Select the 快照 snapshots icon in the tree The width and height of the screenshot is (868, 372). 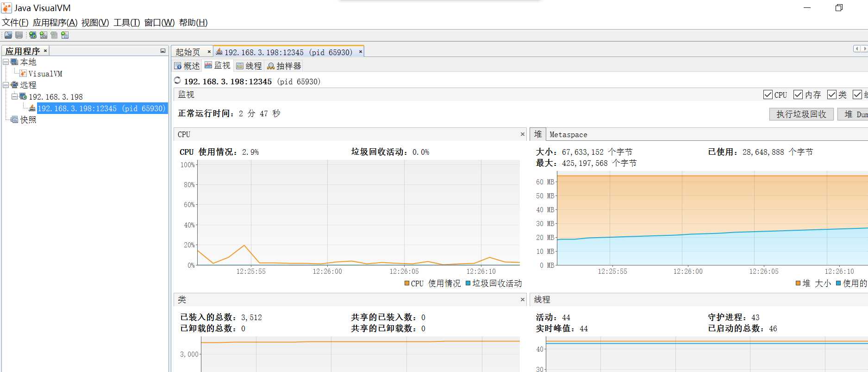(15, 120)
